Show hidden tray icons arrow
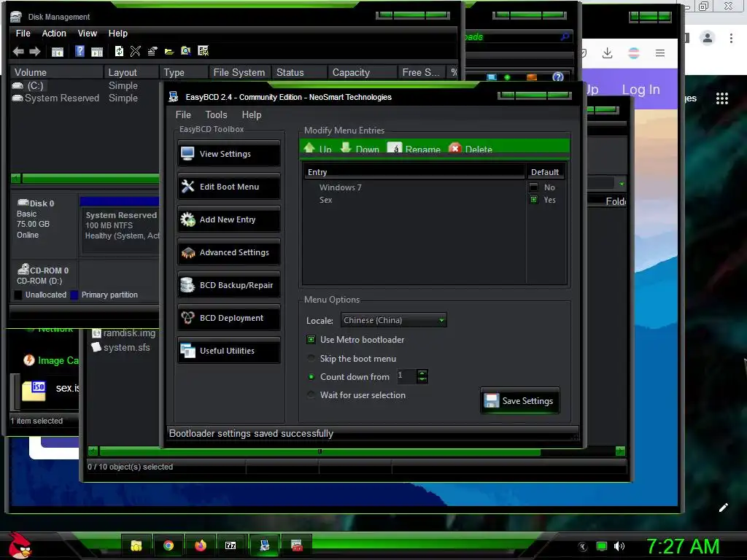The height and width of the screenshot is (560, 747). pyautogui.click(x=583, y=546)
